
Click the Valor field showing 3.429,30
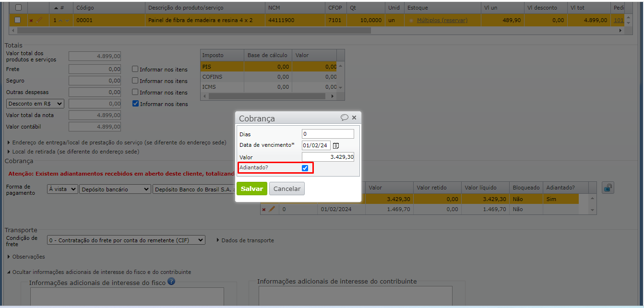click(328, 157)
